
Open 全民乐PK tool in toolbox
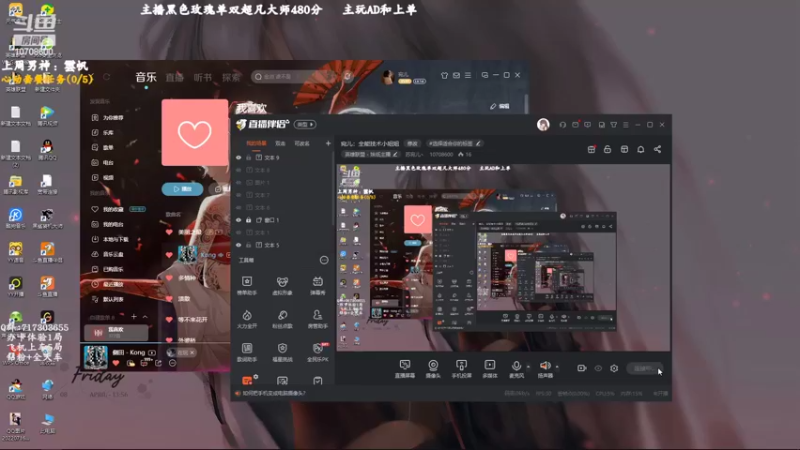coord(317,352)
